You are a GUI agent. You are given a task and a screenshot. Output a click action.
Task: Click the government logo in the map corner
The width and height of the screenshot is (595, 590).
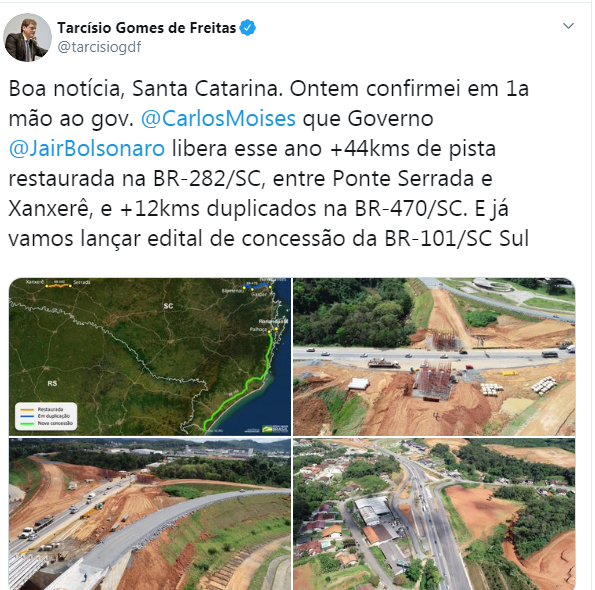(x=275, y=429)
